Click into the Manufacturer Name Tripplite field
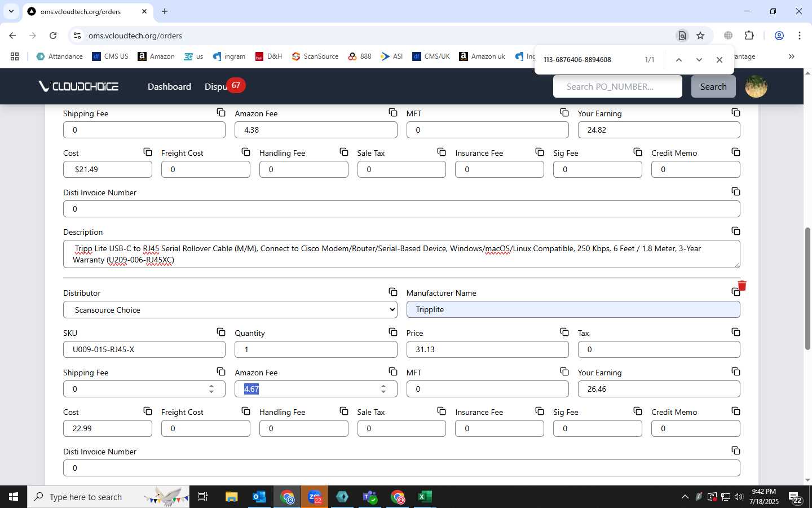 573,309
